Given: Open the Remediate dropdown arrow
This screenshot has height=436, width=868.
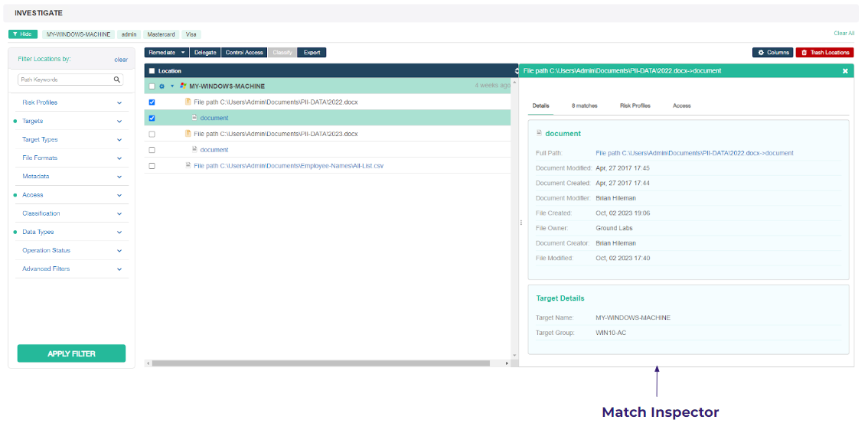Looking at the screenshot, I should coord(183,53).
